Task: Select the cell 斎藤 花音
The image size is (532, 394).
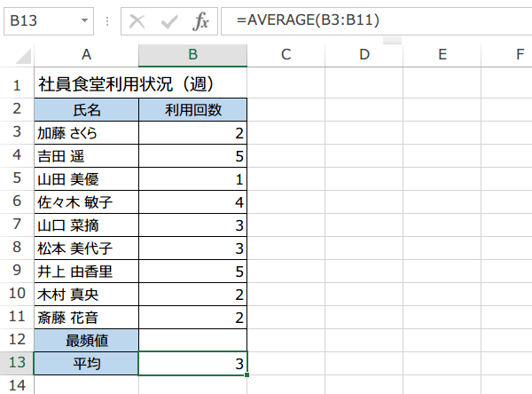Action: [87, 318]
